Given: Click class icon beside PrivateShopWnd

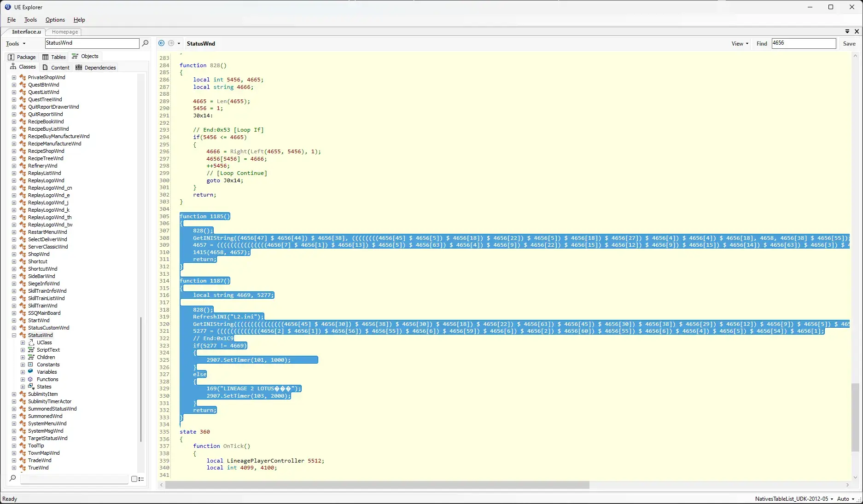Looking at the screenshot, I should 23,77.
